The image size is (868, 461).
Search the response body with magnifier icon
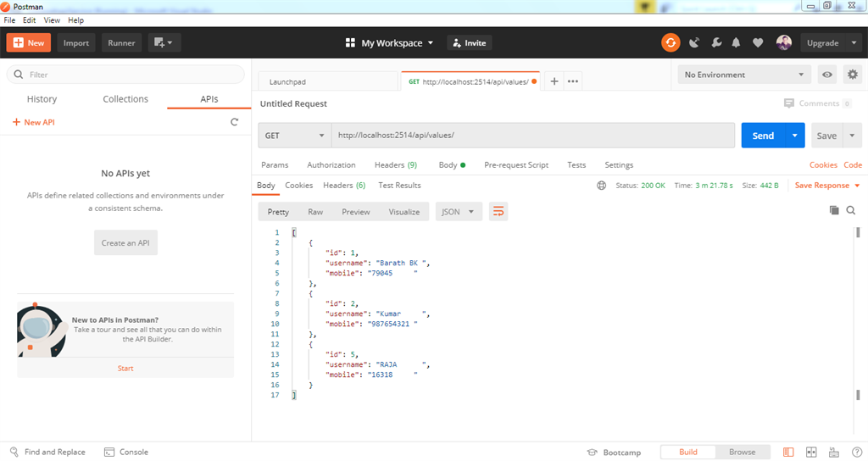click(851, 210)
